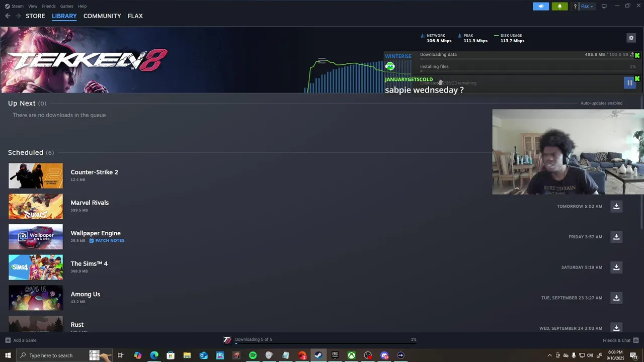Screen dimensions: 644x362
Task: Click the Downloading data progress bar
Action: click(x=528, y=59)
